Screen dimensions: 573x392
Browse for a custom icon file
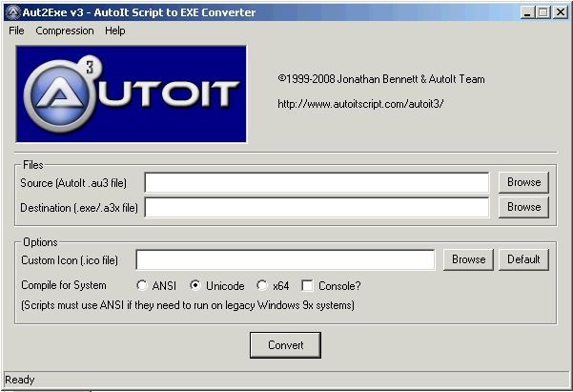click(468, 259)
